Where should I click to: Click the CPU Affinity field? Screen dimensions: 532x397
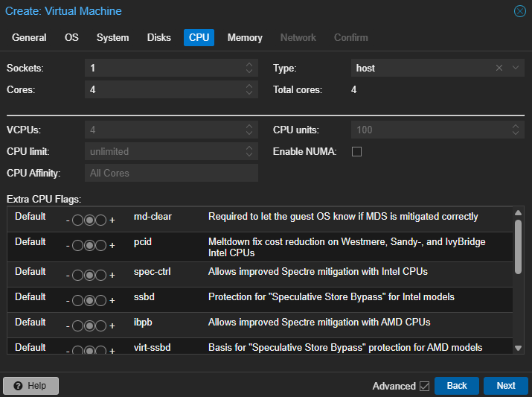point(171,173)
